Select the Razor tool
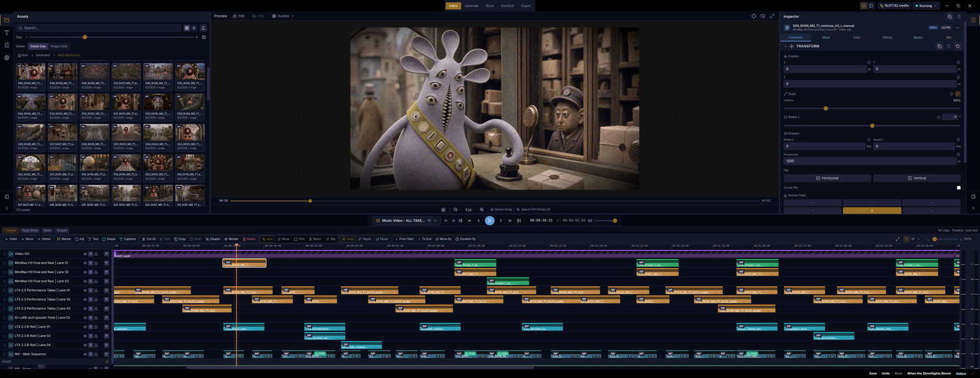Image resolution: width=980 pixels, height=378 pixels. [315, 239]
